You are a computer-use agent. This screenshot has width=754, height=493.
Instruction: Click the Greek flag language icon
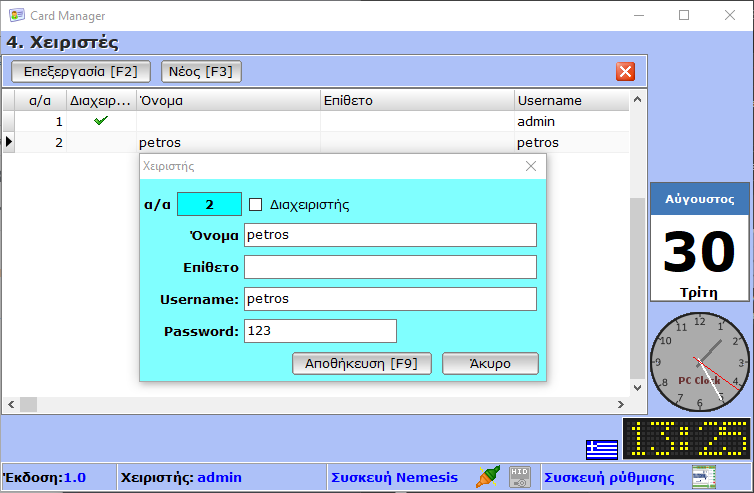pos(601,448)
